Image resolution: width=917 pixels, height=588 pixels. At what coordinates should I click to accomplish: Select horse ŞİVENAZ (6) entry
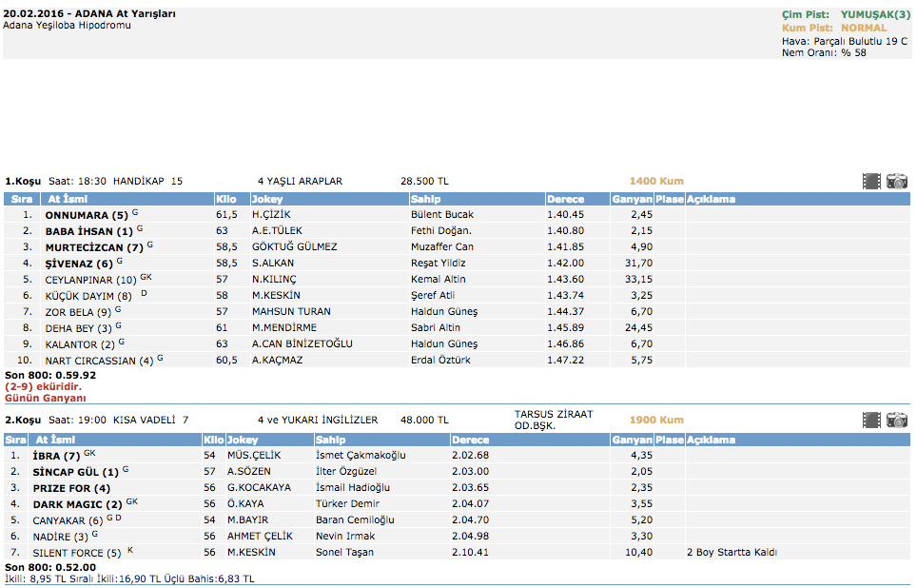[x=79, y=264]
